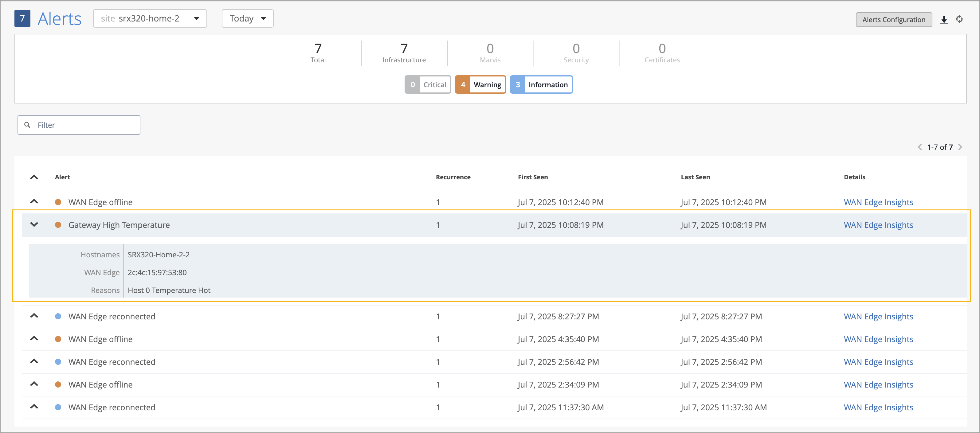
Task: Click the orange dot next to Gateway High Temperature
Action: coord(58,225)
